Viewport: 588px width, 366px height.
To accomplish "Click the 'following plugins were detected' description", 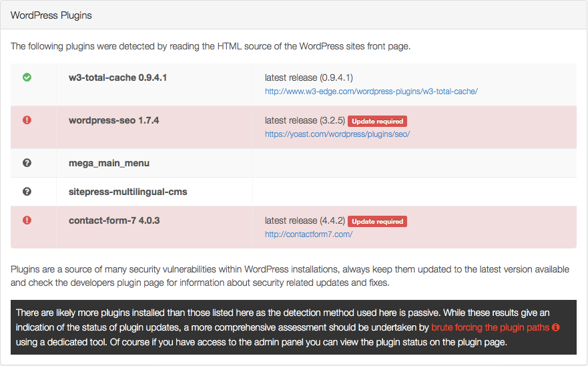I will [x=210, y=46].
